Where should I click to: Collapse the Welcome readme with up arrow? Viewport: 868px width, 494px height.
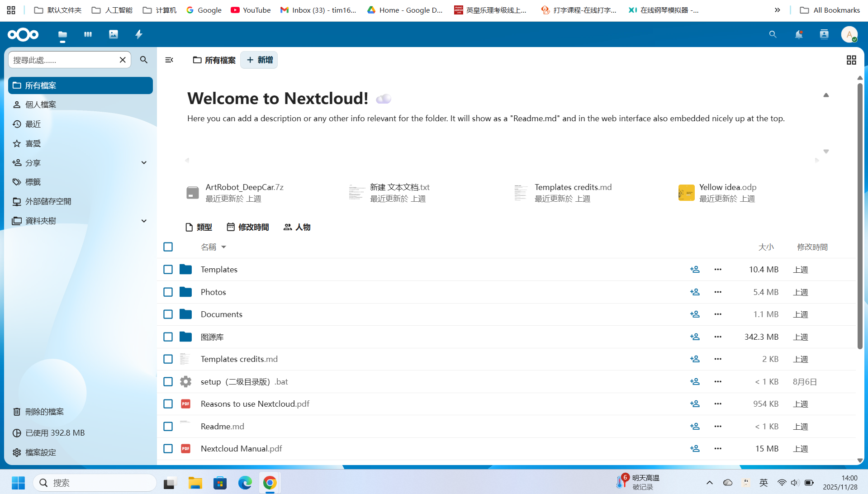826,95
